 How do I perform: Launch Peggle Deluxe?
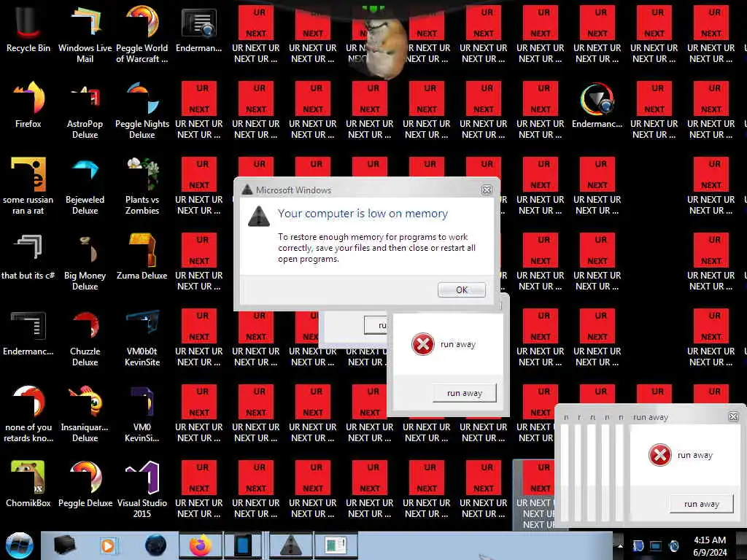[x=85, y=484]
